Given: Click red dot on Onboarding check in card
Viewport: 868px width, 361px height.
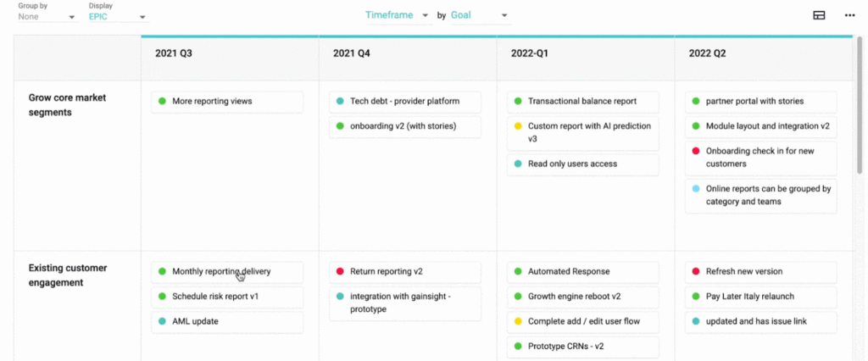Looking at the screenshot, I should click(696, 152).
